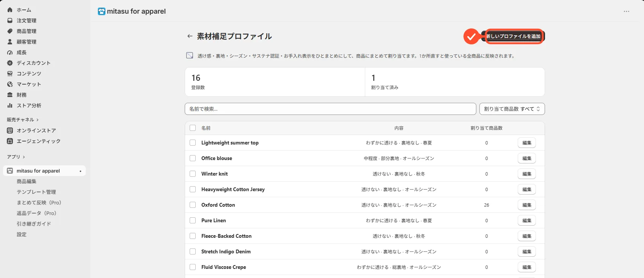Click the Home (ホーム) sidebar icon
644x278 pixels.
pyautogui.click(x=10, y=10)
